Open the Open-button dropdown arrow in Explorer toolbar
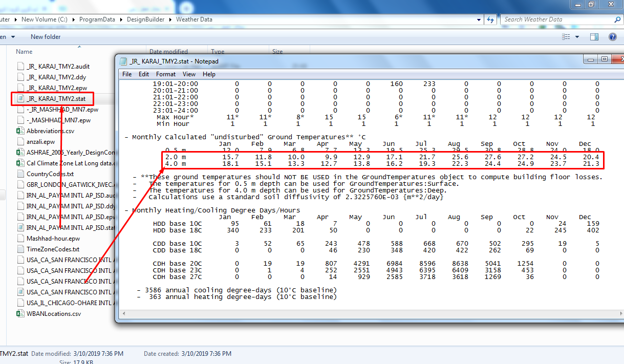 coord(13,37)
